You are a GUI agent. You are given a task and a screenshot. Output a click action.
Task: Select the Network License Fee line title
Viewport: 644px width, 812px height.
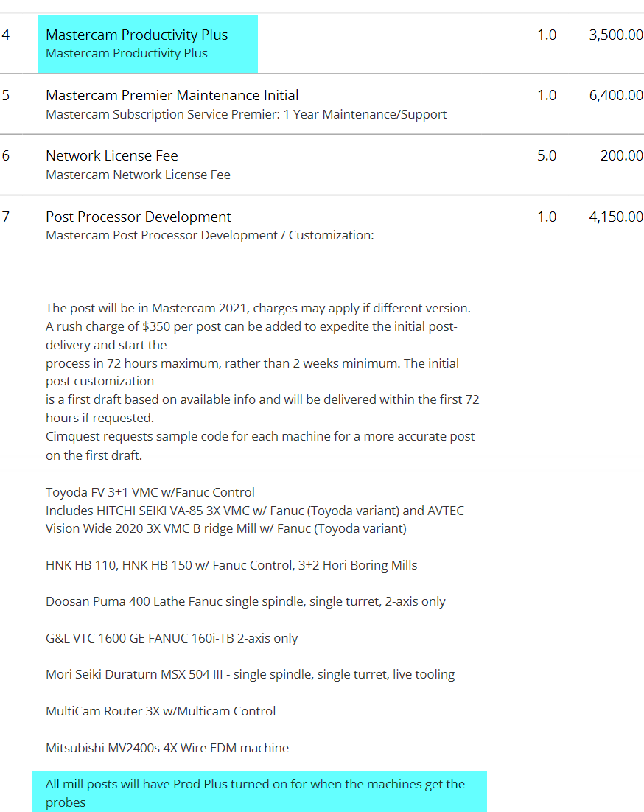pyautogui.click(x=111, y=155)
